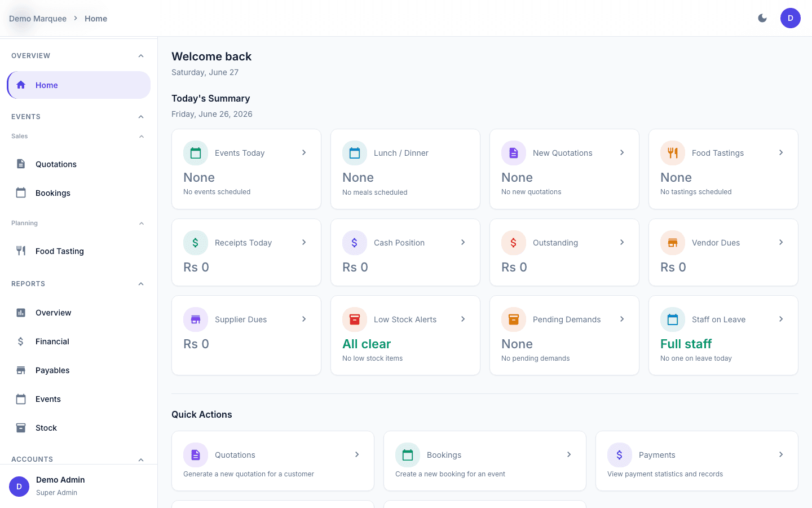Open Receipts Today card arrow

click(304, 242)
